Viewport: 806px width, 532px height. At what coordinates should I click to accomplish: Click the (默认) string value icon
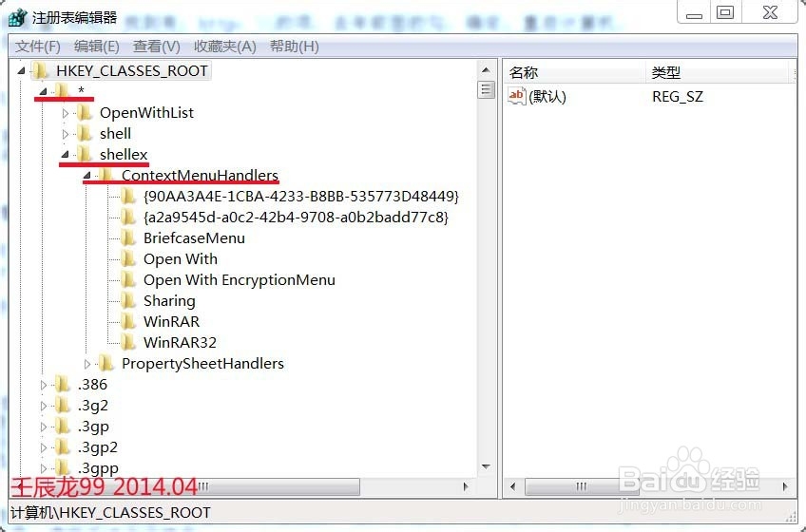pyautogui.click(x=517, y=96)
